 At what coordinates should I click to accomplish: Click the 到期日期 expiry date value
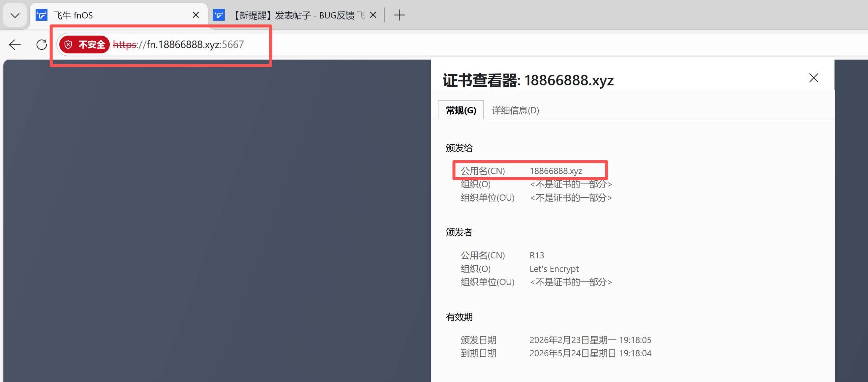[x=590, y=353]
